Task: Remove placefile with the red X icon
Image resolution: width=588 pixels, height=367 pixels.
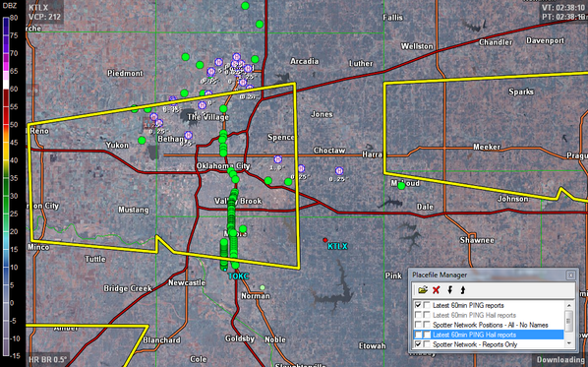Action: click(436, 290)
